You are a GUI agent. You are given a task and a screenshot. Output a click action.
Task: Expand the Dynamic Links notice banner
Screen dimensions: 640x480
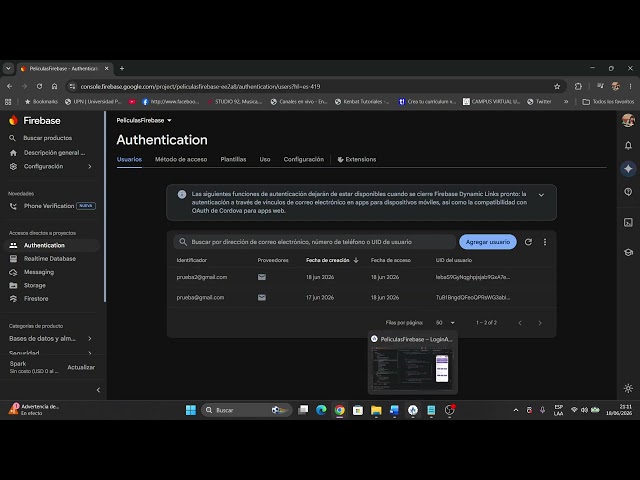541,195
